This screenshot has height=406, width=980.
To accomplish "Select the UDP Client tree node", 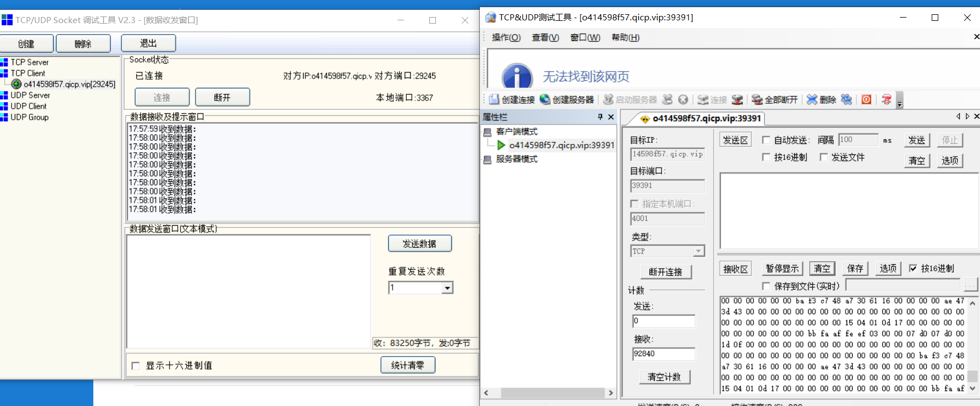I will coord(29,106).
